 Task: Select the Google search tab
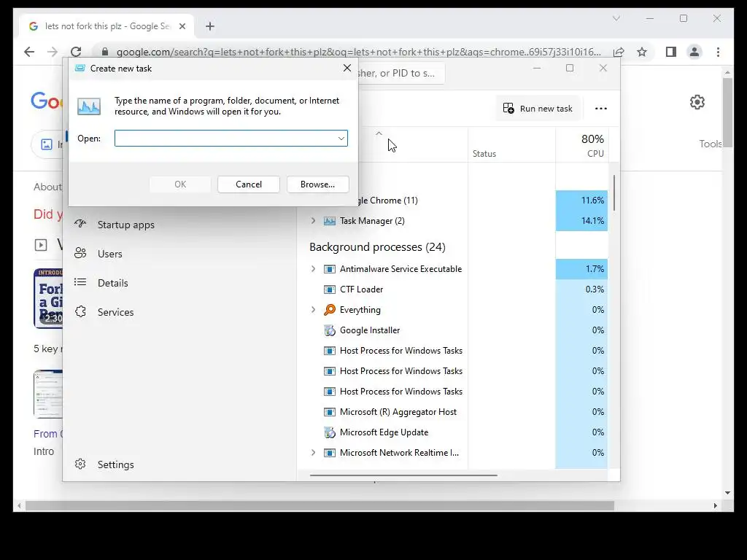(x=107, y=26)
